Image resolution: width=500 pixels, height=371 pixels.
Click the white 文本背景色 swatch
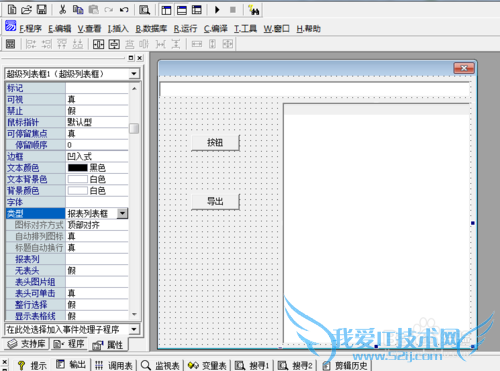pos(78,179)
